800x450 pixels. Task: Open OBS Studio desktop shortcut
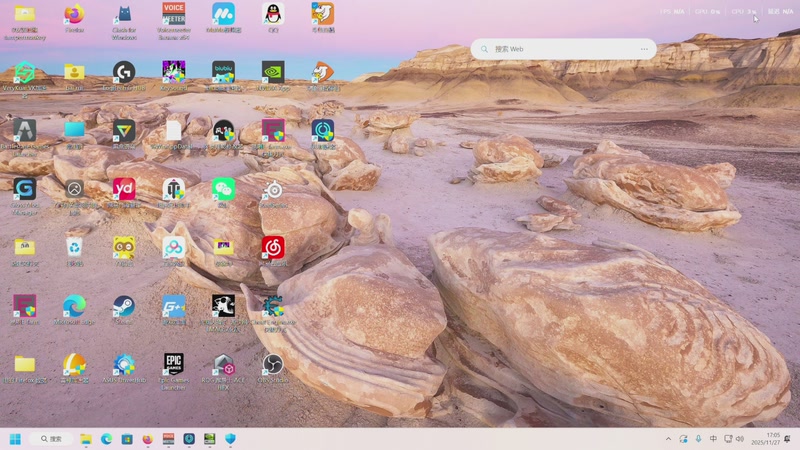pos(273,368)
